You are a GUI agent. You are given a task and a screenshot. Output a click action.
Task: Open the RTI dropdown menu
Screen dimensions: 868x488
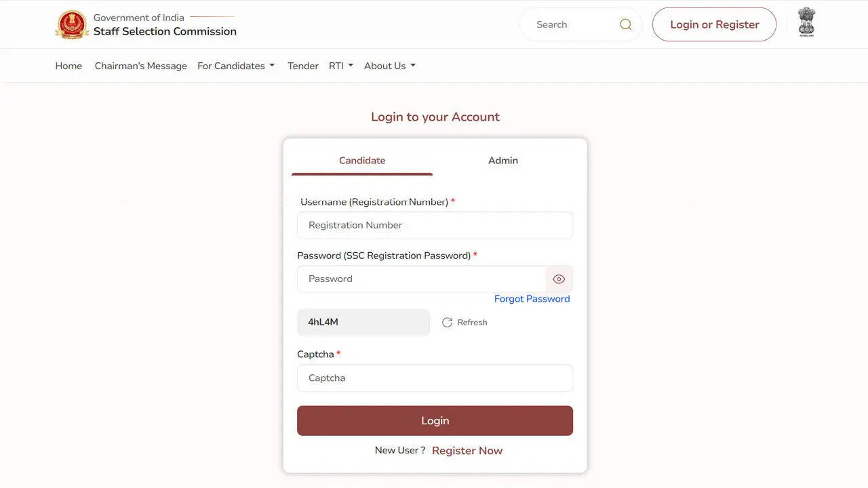(340, 65)
